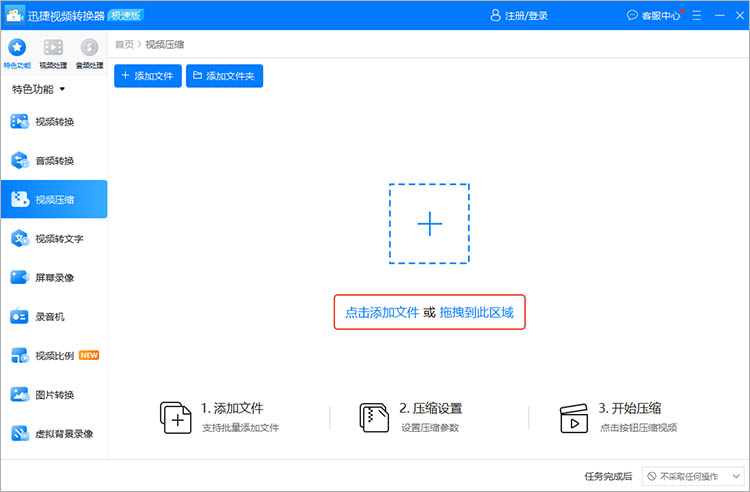Click the 虚拟背景录像 icon
750x492 pixels.
tap(20, 433)
